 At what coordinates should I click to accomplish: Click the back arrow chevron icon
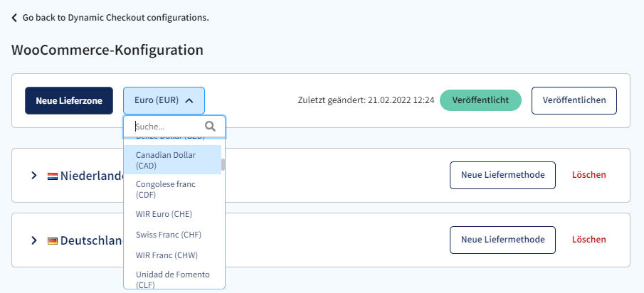click(x=14, y=18)
